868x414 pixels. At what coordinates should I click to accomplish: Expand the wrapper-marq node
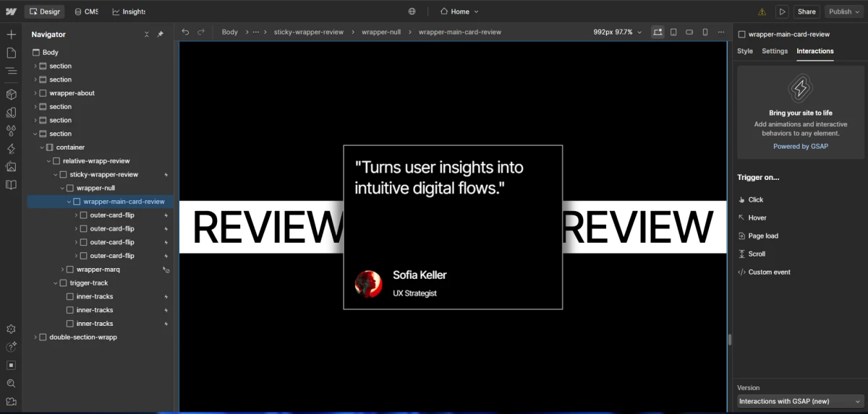coord(62,269)
